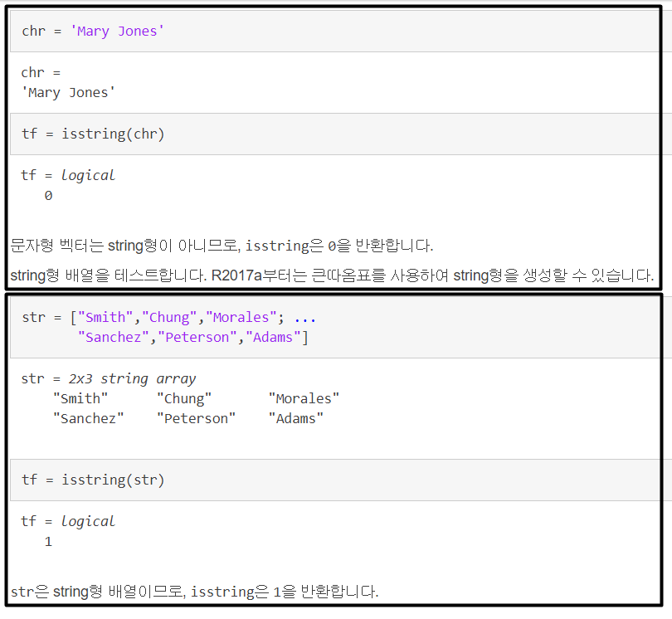Click the first 'tf = logical' output line
This screenshot has height=619, width=672.
(x=68, y=175)
